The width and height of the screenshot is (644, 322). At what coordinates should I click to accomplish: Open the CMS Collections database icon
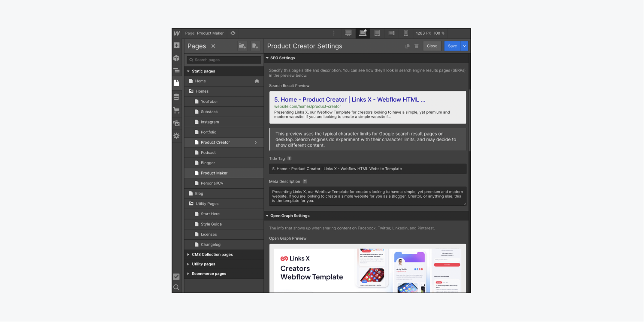pos(176,97)
